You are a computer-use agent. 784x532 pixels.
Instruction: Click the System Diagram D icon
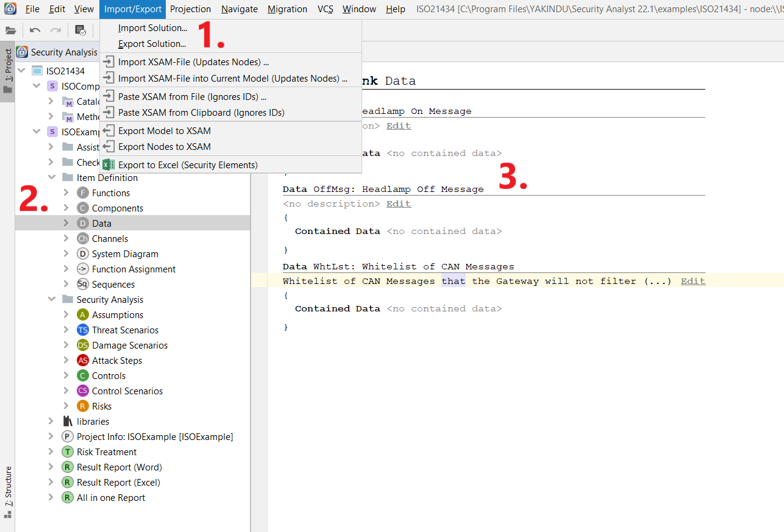pyautogui.click(x=83, y=254)
